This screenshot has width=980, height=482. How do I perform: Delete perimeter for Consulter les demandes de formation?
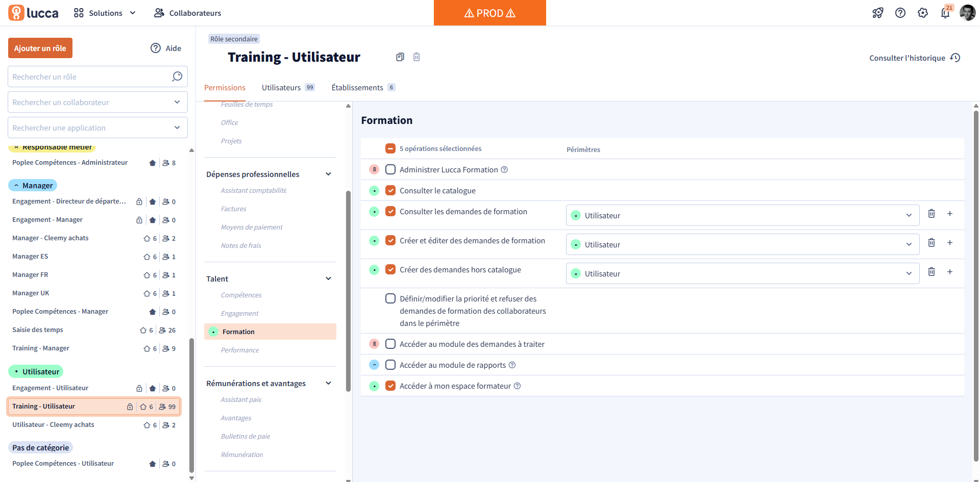[932, 214]
